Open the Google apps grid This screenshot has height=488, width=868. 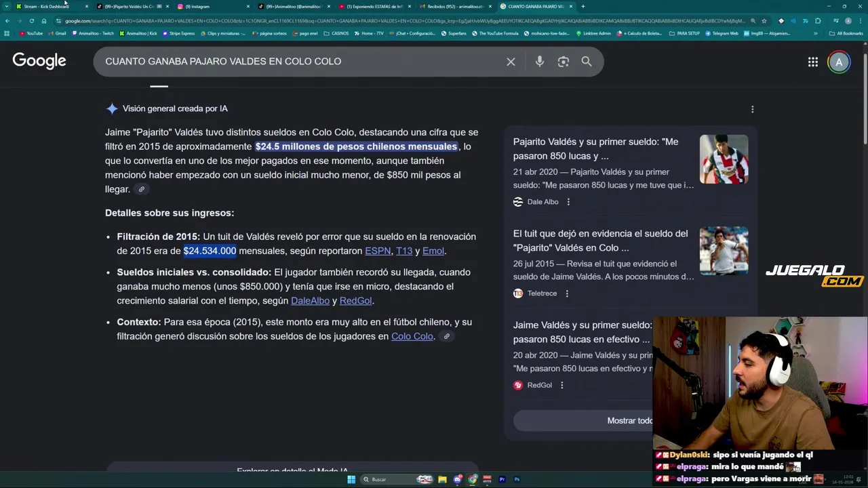812,62
